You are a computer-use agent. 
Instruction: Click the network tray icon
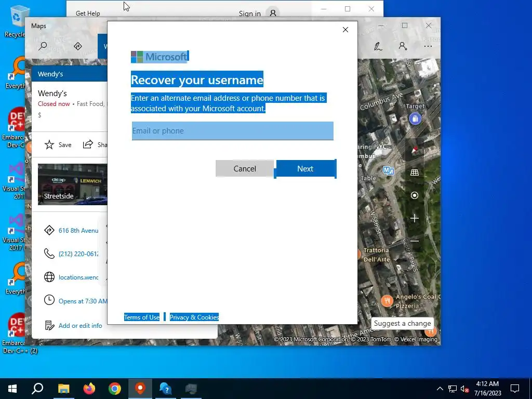(x=453, y=389)
